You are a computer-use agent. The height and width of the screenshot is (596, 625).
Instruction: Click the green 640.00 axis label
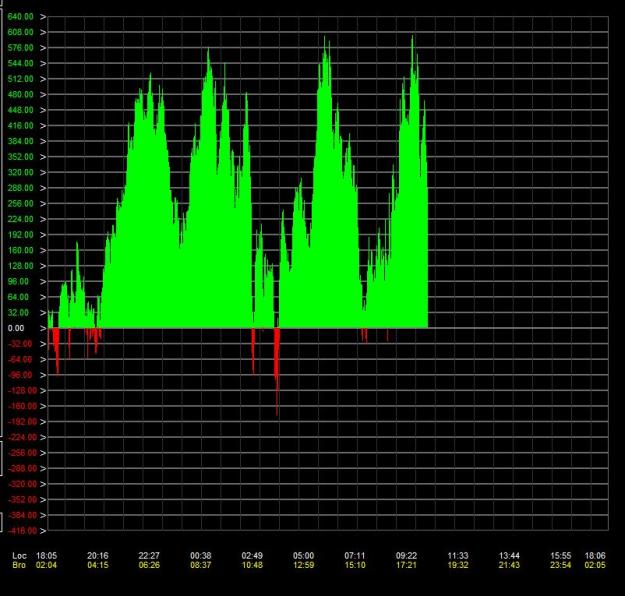click(20, 17)
